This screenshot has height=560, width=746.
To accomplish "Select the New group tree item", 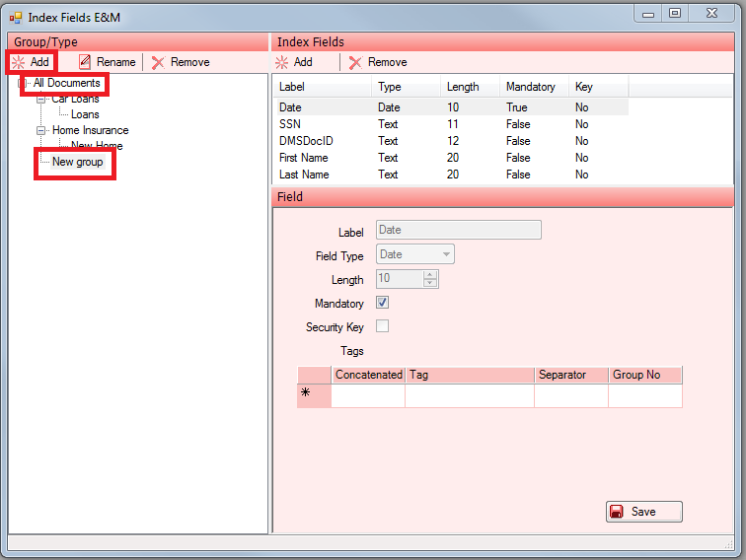I will click(x=77, y=162).
